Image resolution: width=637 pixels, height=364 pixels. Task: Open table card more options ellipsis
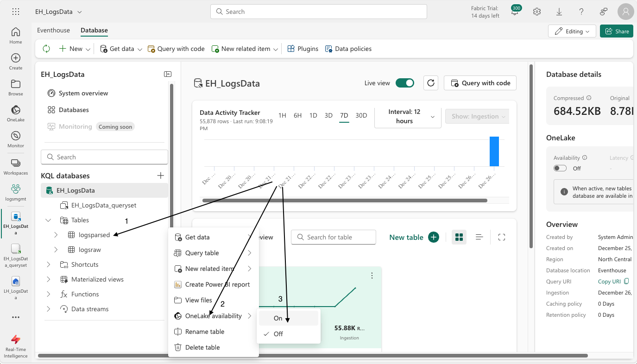click(372, 276)
